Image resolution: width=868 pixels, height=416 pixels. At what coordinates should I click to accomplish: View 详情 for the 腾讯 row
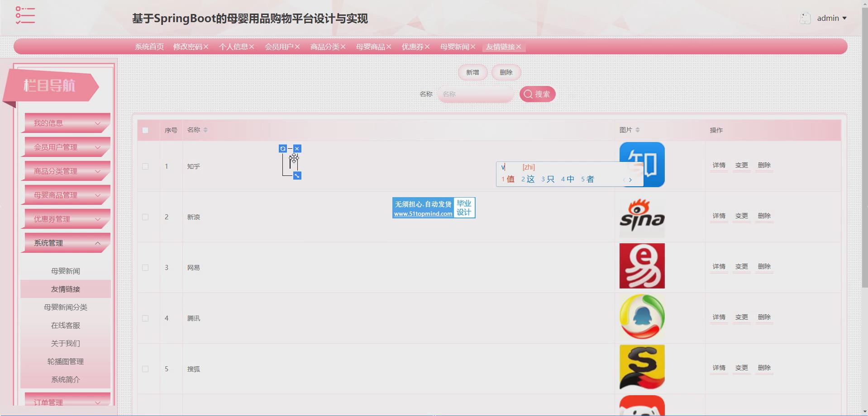point(719,317)
